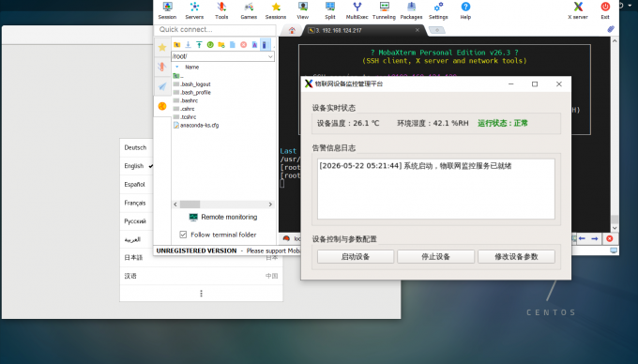This screenshot has width=638, height=364.
Task: Click the terminal scroll up arrow
Action: (x=615, y=41)
